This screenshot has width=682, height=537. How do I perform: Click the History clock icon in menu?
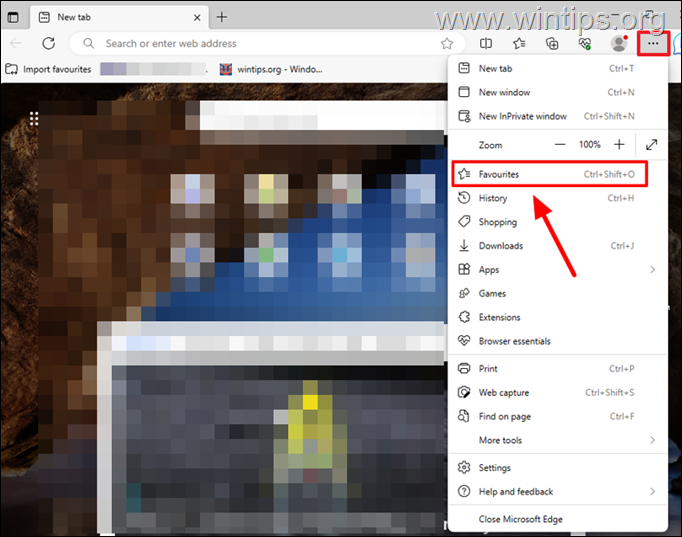pos(464,198)
